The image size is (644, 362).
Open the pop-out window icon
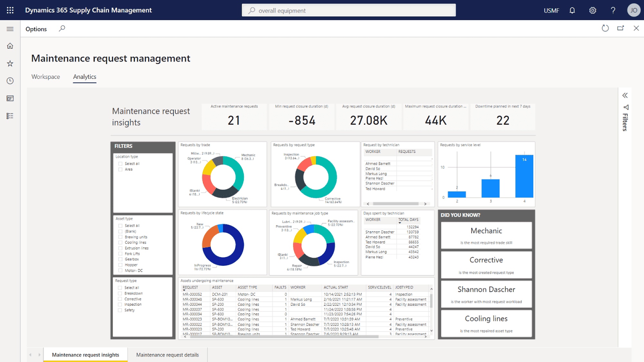pyautogui.click(x=620, y=28)
